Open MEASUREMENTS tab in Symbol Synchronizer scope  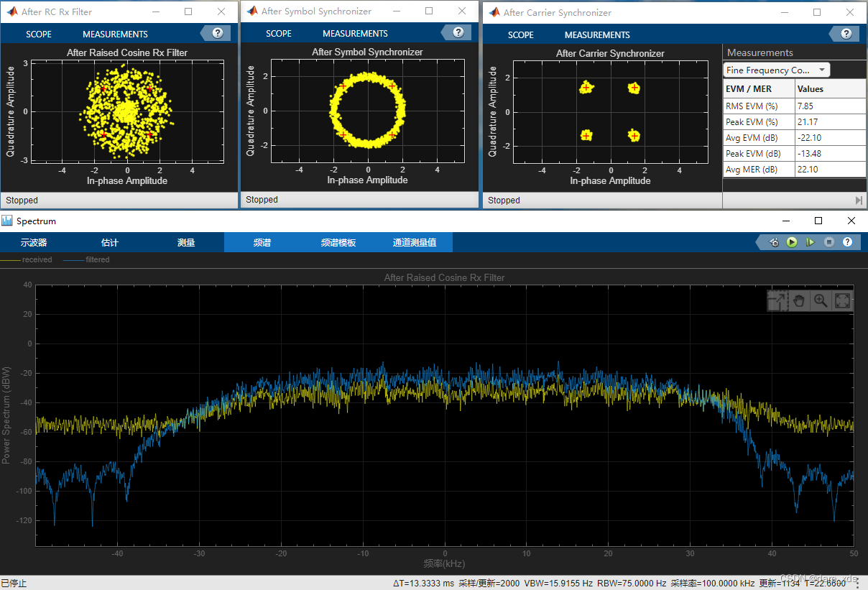355,33
